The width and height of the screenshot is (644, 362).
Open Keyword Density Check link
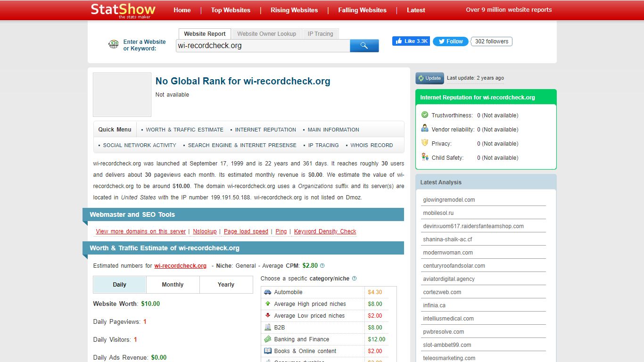tap(325, 231)
